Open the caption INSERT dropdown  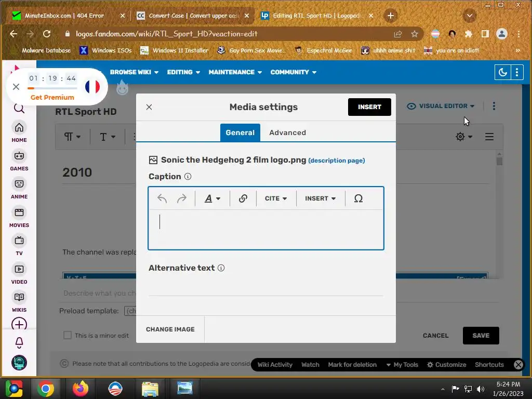point(320,198)
